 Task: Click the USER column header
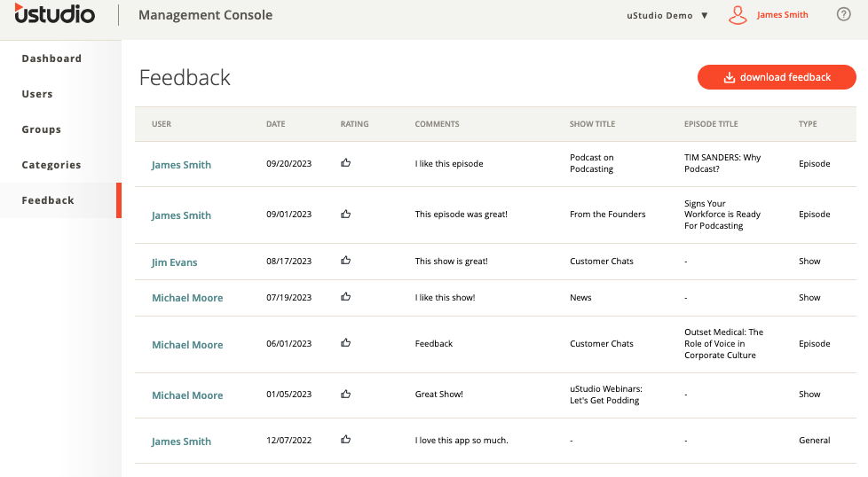(x=162, y=124)
